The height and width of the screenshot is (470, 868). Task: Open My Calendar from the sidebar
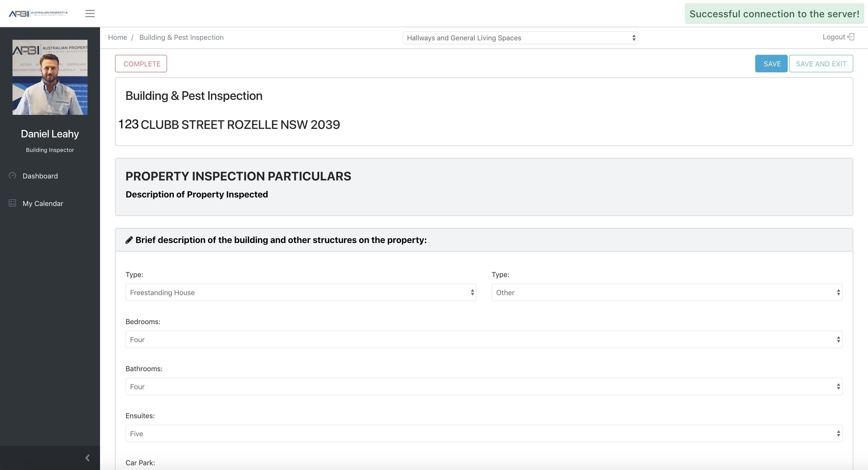(x=43, y=203)
